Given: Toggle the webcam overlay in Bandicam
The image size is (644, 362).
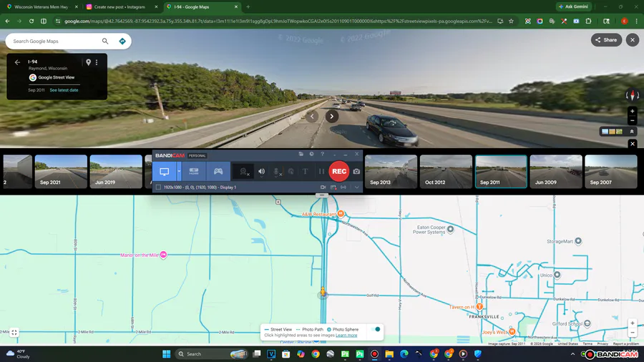Looking at the screenshot, I should click(x=244, y=172).
